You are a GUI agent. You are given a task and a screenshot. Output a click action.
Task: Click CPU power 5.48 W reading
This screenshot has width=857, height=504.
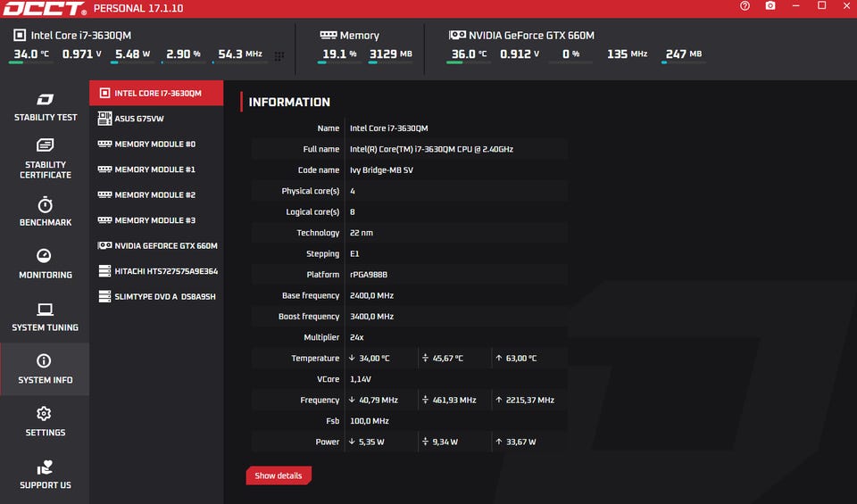[132, 54]
